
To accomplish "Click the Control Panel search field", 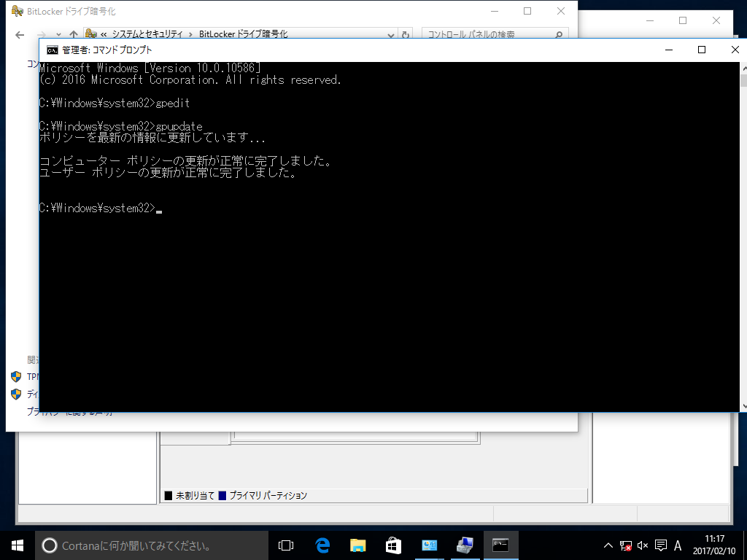I will [x=495, y=34].
